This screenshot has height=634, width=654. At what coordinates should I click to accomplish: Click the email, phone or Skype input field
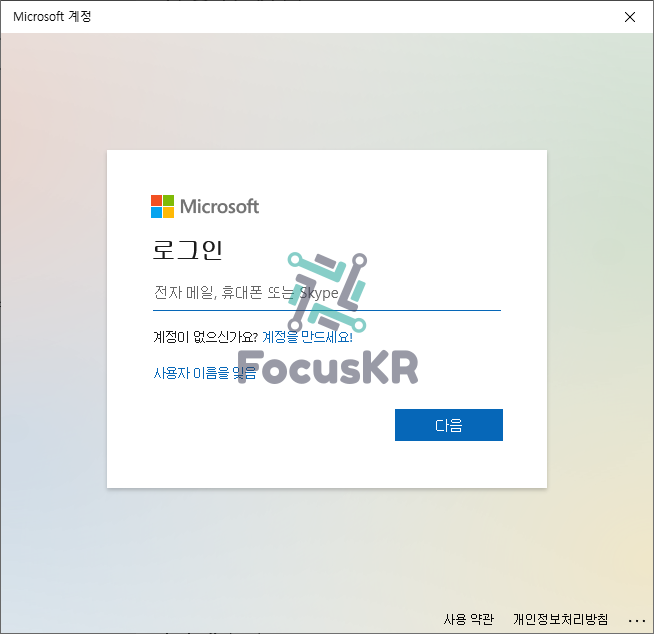point(327,293)
